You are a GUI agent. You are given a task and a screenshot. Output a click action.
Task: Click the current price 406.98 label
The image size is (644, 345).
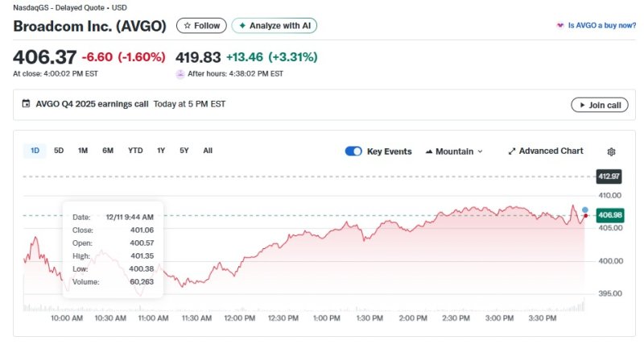(x=609, y=215)
